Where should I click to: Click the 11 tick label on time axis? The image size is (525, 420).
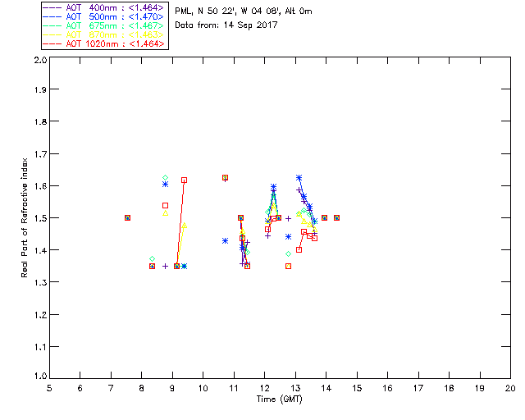click(x=234, y=388)
